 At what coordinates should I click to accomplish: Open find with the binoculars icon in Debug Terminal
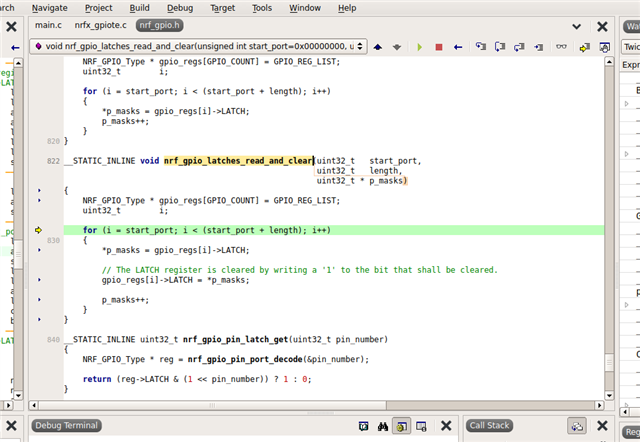383,426
